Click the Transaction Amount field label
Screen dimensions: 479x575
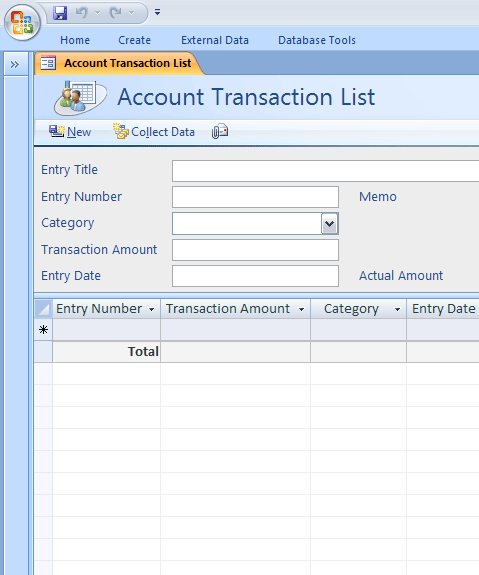click(x=99, y=249)
